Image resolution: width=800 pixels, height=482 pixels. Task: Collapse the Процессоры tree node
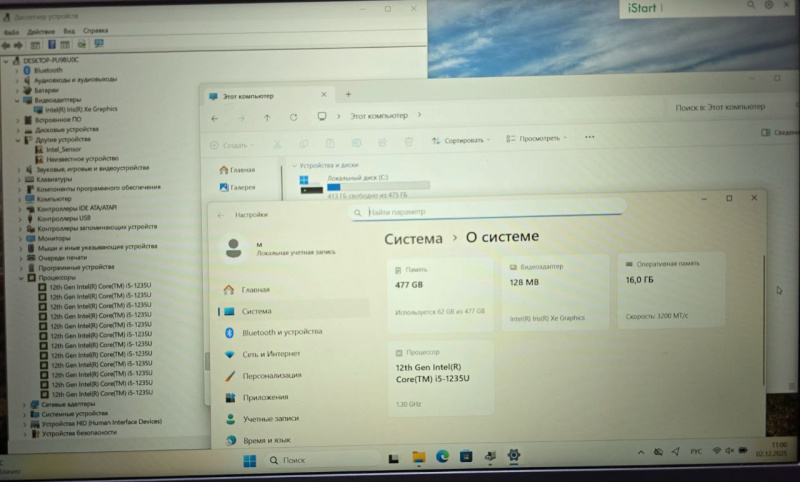point(26,276)
